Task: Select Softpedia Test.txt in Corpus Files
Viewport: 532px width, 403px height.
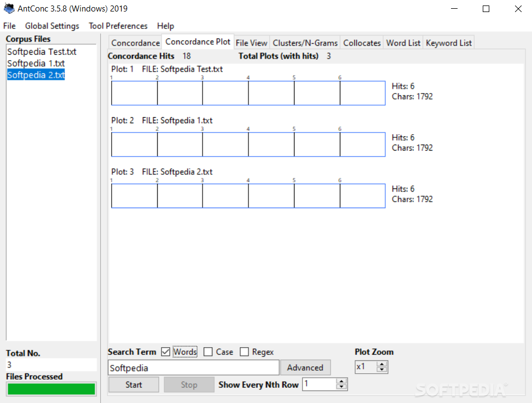Action: [x=42, y=51]
